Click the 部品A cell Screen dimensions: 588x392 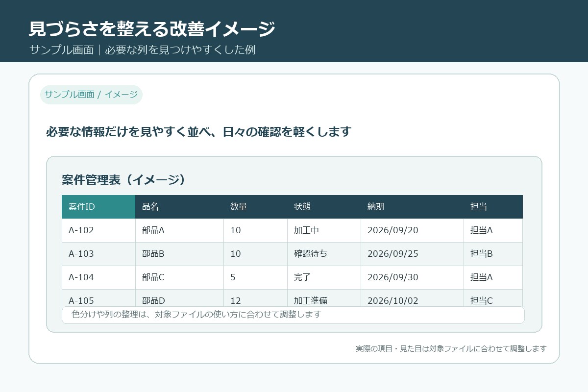pos(179,230)
